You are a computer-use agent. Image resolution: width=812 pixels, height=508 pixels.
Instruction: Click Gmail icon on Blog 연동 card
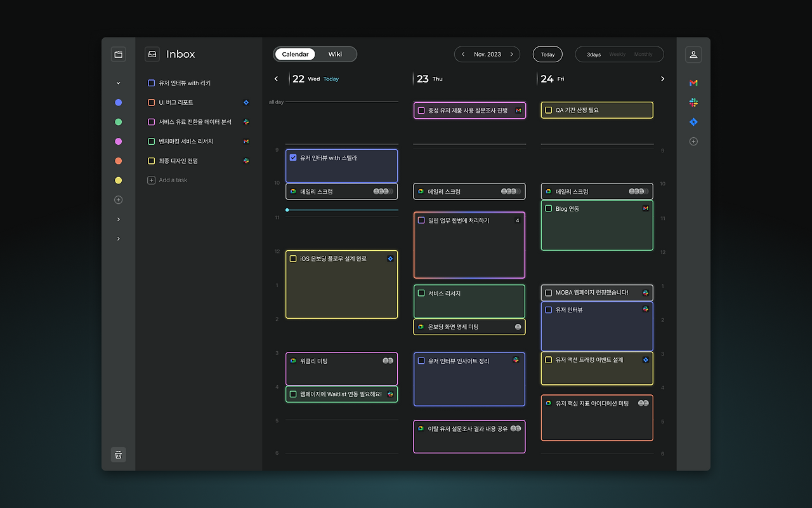pyautogui.click(x=646, y=208)
